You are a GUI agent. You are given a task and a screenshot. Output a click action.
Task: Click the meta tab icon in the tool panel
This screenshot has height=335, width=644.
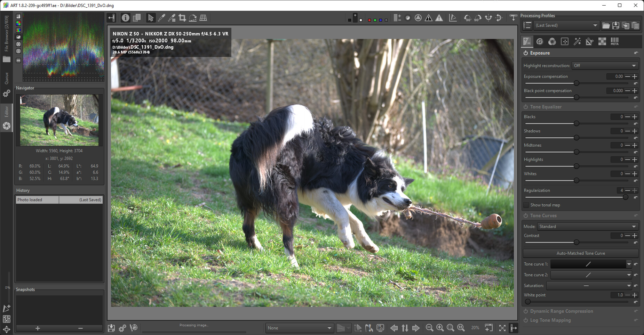(614, 41)
